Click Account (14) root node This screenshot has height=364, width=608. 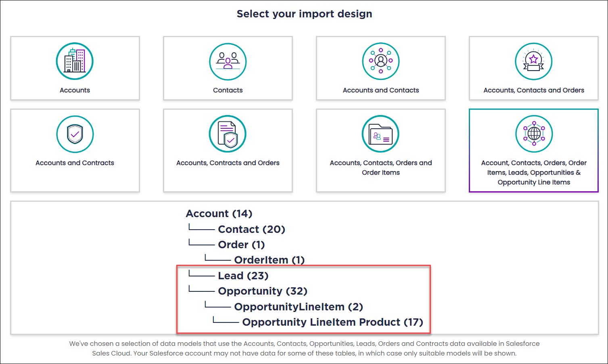(219, 213)
